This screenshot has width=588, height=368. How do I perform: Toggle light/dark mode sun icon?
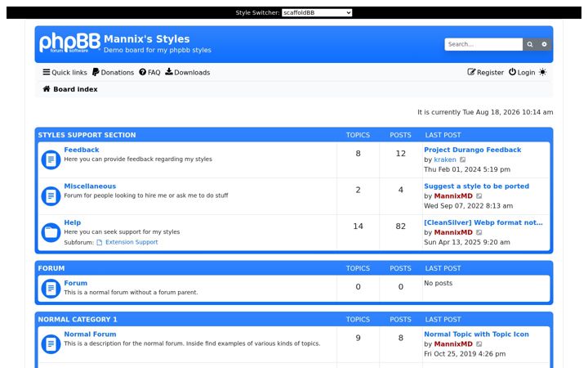(x=542, y=72)
